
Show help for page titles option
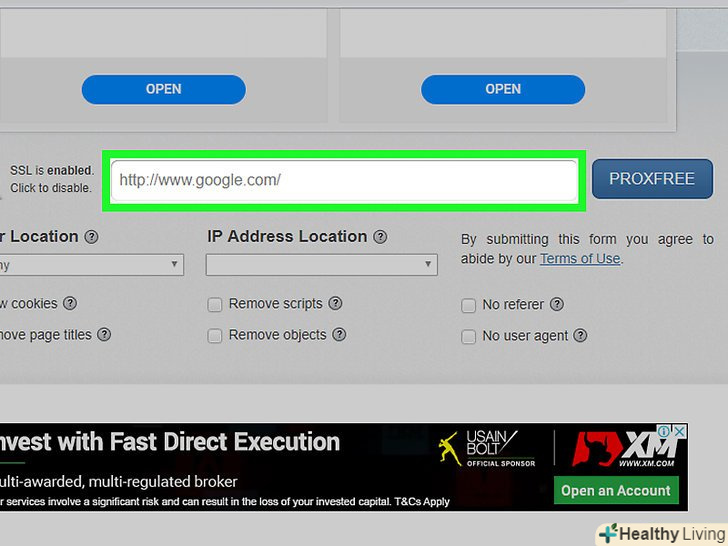pos(104,335)
